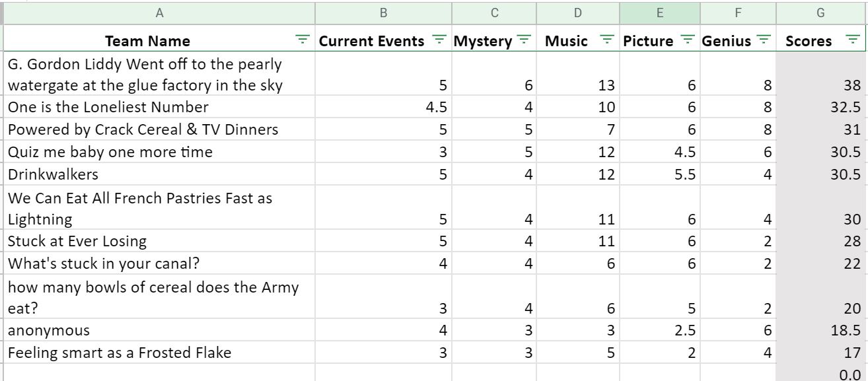
Task: Select column E header
Action: 659,13
